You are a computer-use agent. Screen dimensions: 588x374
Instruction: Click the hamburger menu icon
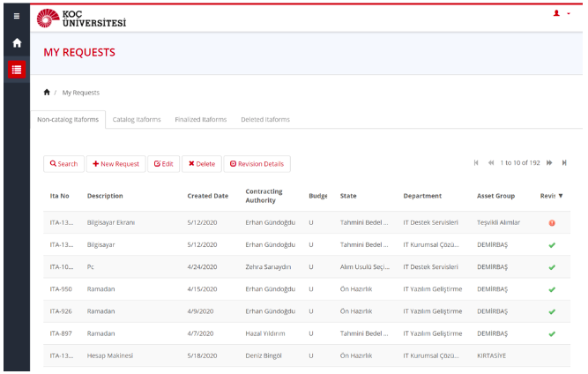(x=16, y=17)
